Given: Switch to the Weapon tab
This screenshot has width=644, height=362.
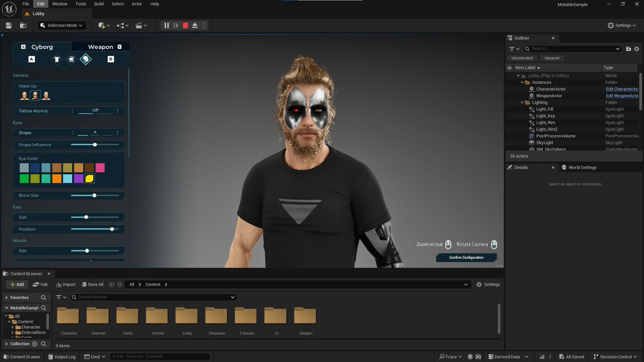Looking at the screenshot, I should coord(101,47).
